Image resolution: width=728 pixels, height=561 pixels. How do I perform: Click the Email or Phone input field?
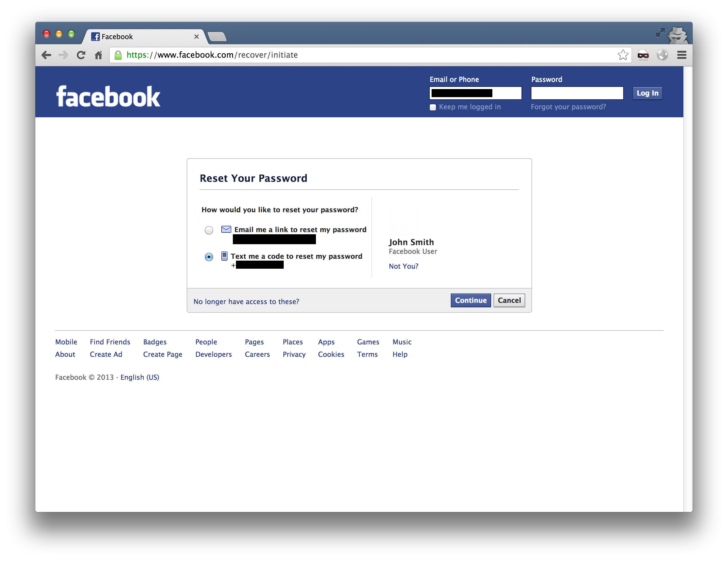click(474, 92)
